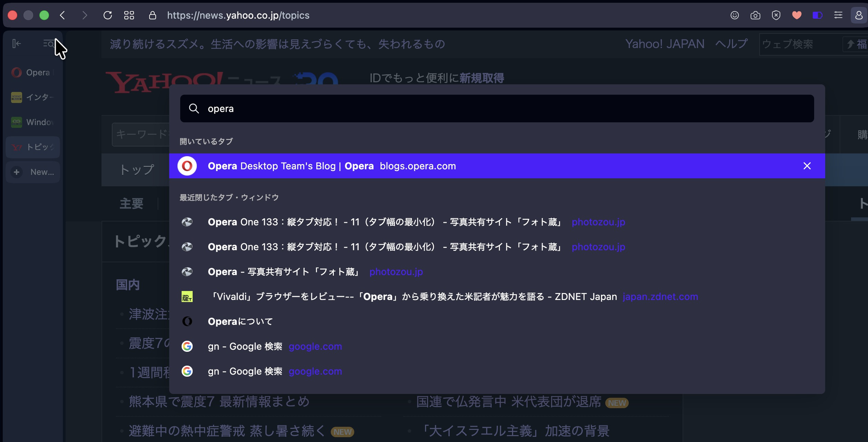Screen dimensions: 868x442
Task: Go forward with the forward arrow
Action: pos(85,16)
